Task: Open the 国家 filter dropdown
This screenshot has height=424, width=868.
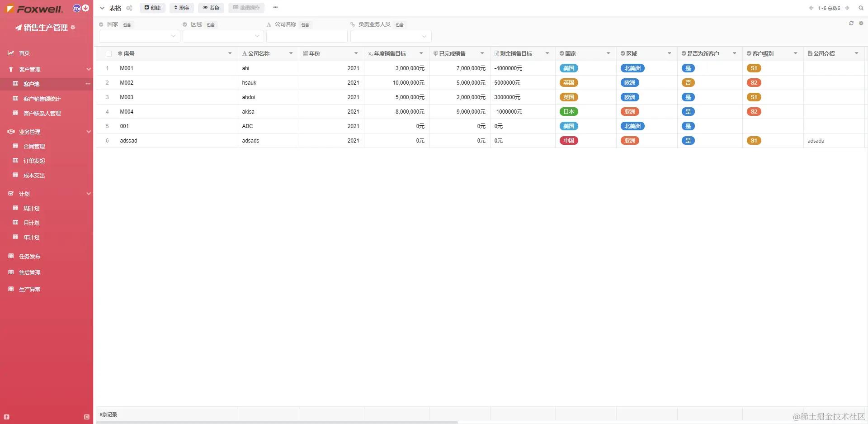Action: pyautogui.click(x=140, y=36)
